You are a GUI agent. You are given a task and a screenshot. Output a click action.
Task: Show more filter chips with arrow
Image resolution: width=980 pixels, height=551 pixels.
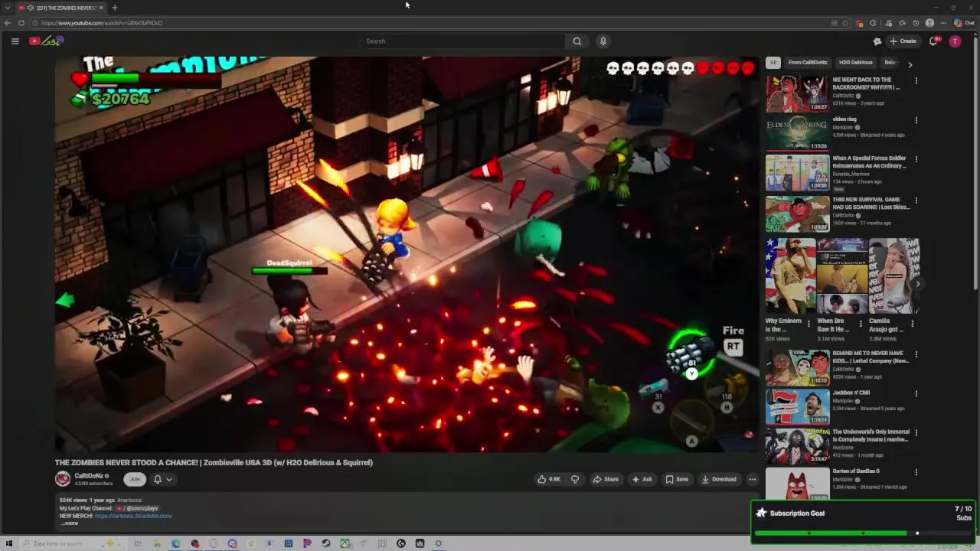tap(910, 65)
